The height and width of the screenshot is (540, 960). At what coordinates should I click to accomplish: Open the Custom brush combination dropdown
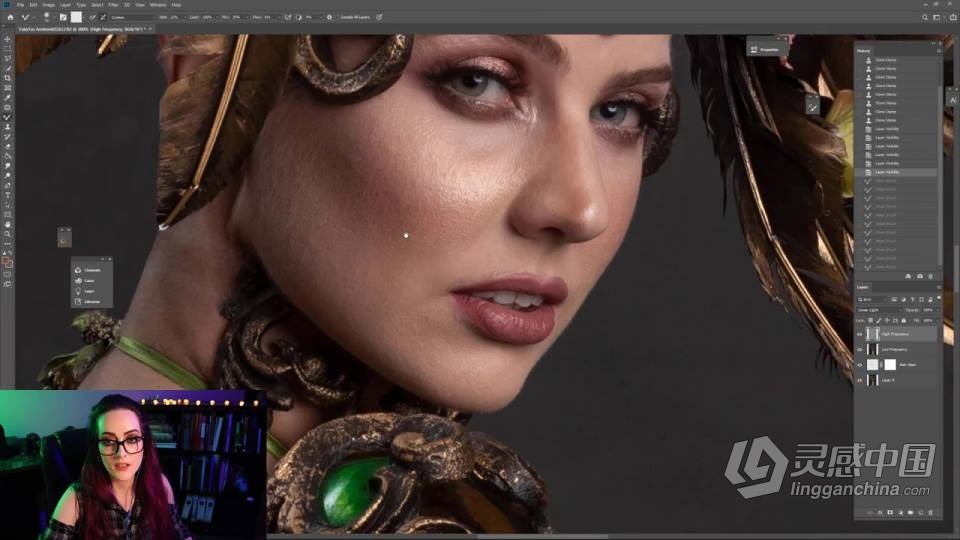133,17
